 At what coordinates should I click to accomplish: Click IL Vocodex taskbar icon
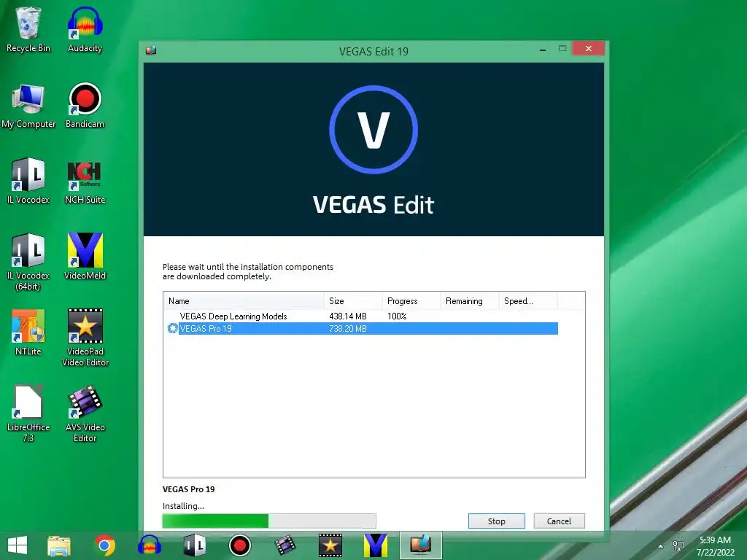coord(194,545)
